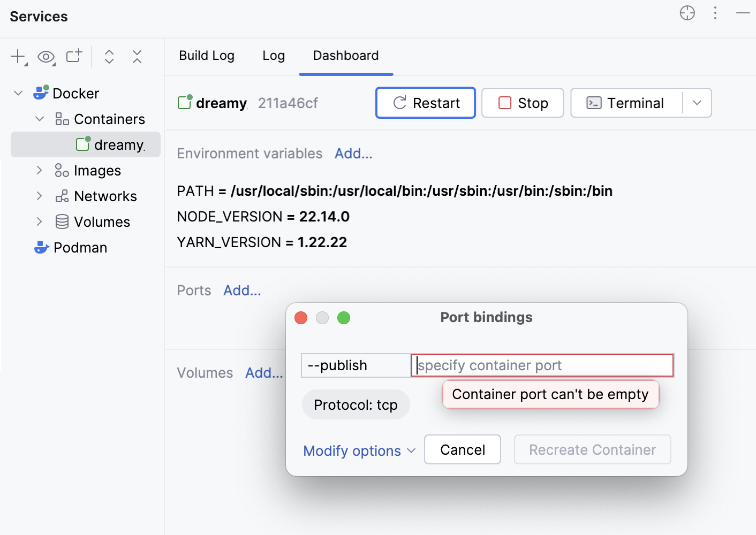The width and height of the screenshot is (756, 535).
Task: Open the Terminal split-button dropdown arrow
Action: click(x=697, y=103)
